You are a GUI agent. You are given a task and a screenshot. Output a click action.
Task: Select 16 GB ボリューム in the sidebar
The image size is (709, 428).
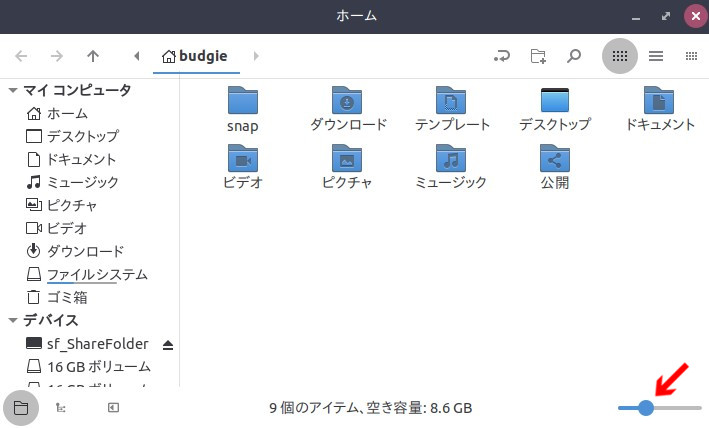pos(88,367)
